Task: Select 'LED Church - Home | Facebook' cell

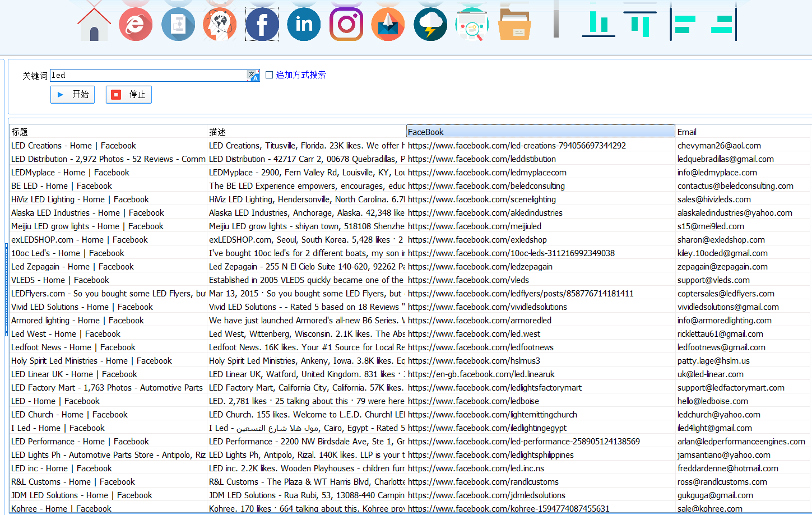Action: (69, 415)
